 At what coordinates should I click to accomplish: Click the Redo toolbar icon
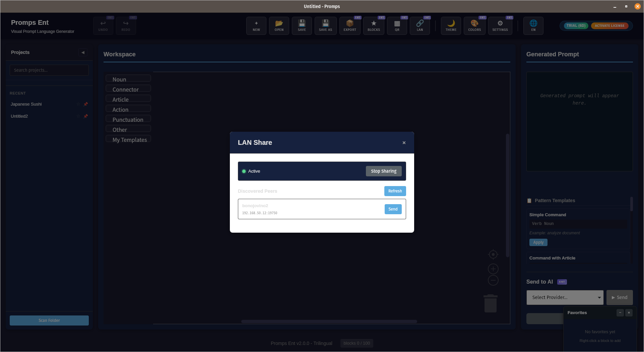(x=126, y=26)
